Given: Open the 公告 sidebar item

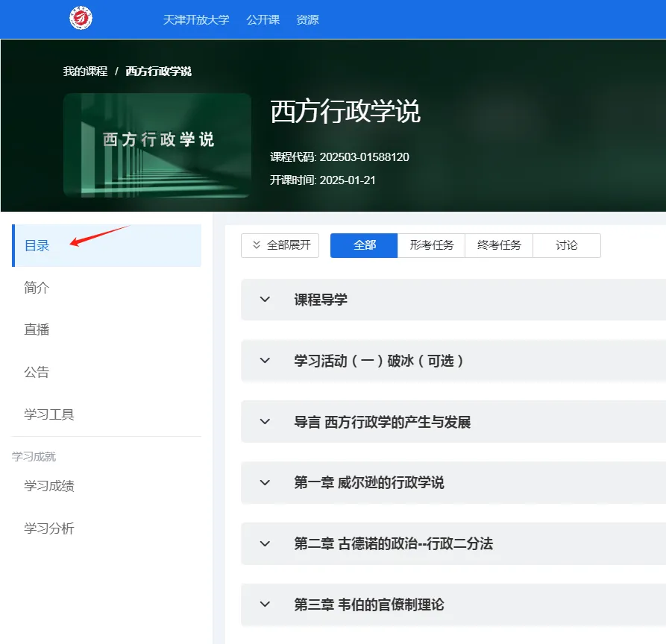Looking at the screenshot, I should pyautogui.click(x=37, y=371).
